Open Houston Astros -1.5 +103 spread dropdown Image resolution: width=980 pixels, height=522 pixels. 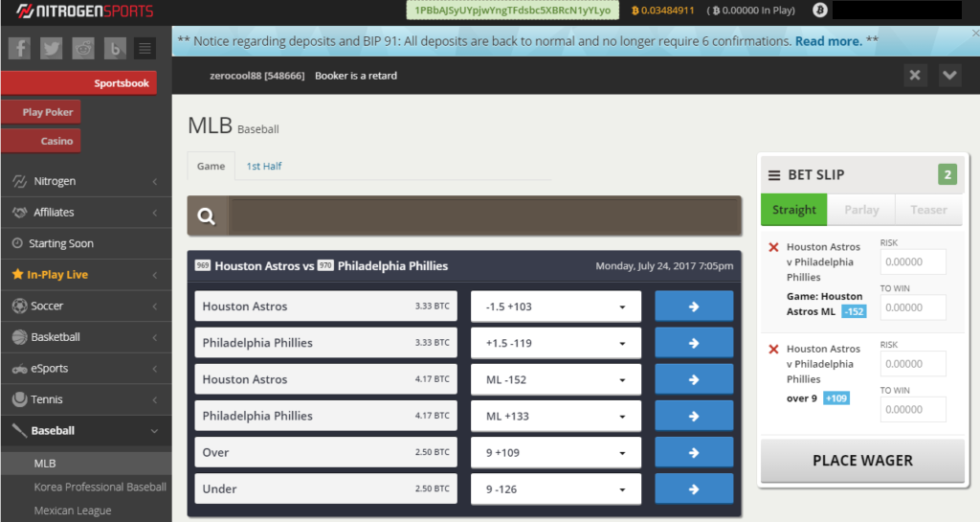pos(555,306)
